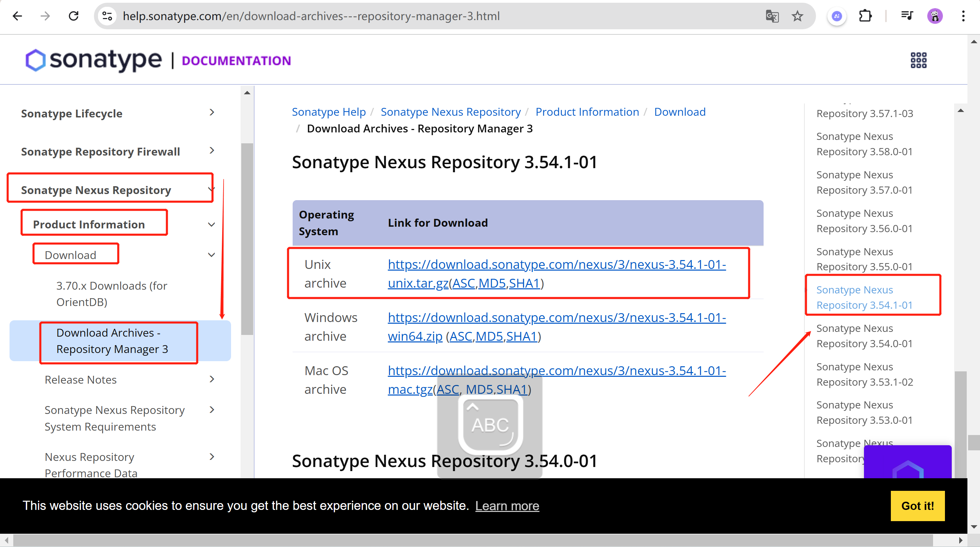Jump to Sonatype Nexus Repository 3.54.0-01
Image resolution: width=980 pixels, height=547 pixels.
coord(864,336)
